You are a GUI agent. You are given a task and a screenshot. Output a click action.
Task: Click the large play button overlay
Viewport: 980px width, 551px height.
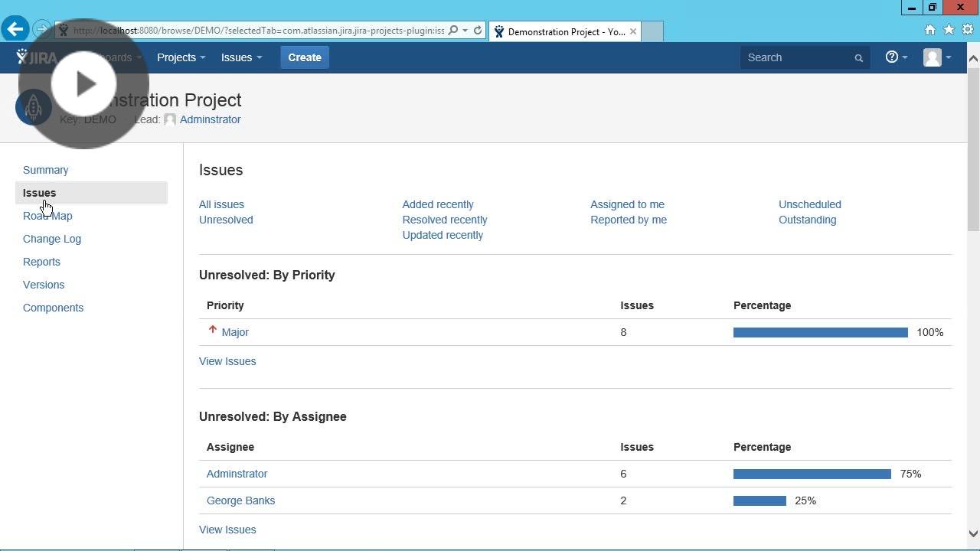coord(84,83)
